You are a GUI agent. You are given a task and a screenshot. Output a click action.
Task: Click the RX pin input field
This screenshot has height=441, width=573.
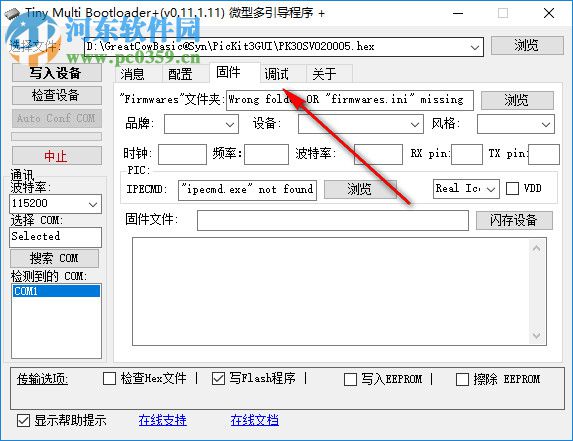click(x=467, y=155)
